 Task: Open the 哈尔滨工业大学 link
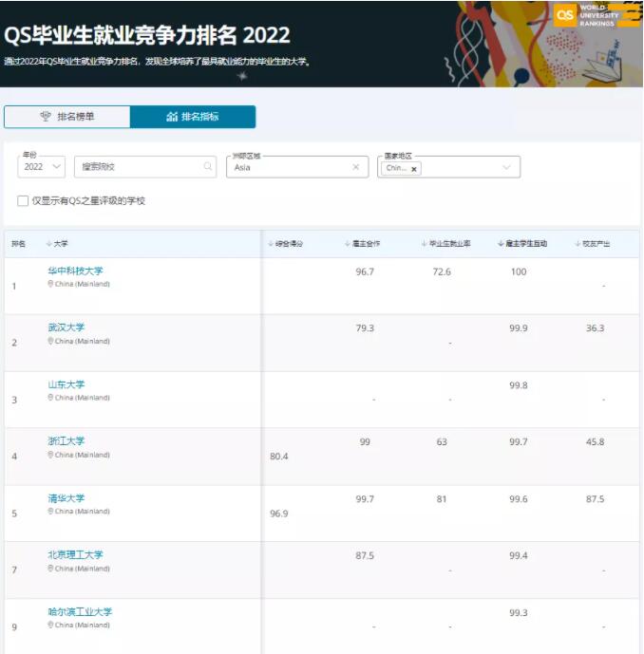[x=80, y=612]
